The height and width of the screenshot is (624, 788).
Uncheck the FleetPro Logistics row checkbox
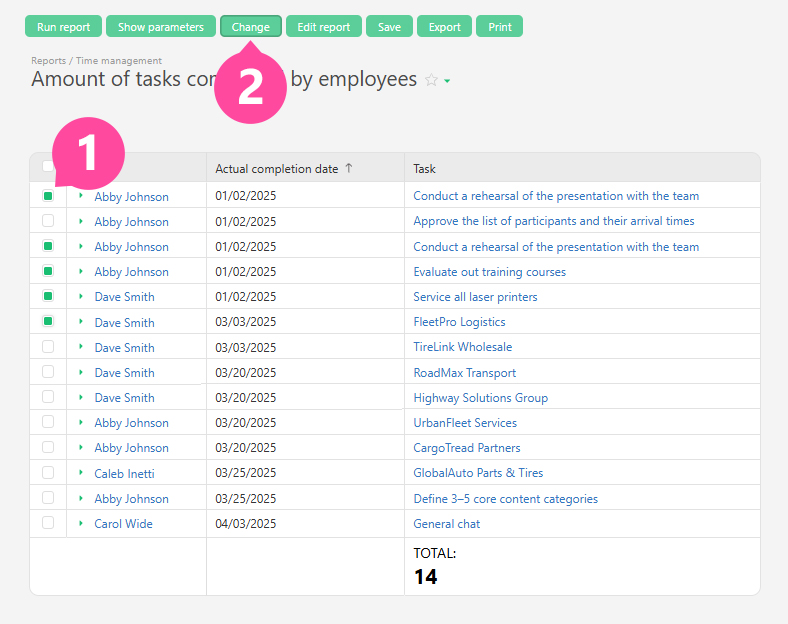(x=48, y=322)
